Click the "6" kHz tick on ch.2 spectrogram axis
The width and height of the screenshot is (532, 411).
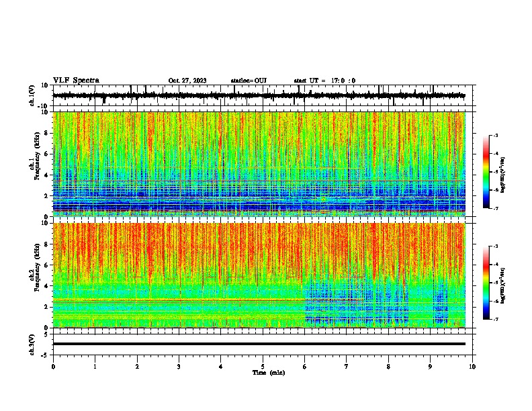pos(47,265)
